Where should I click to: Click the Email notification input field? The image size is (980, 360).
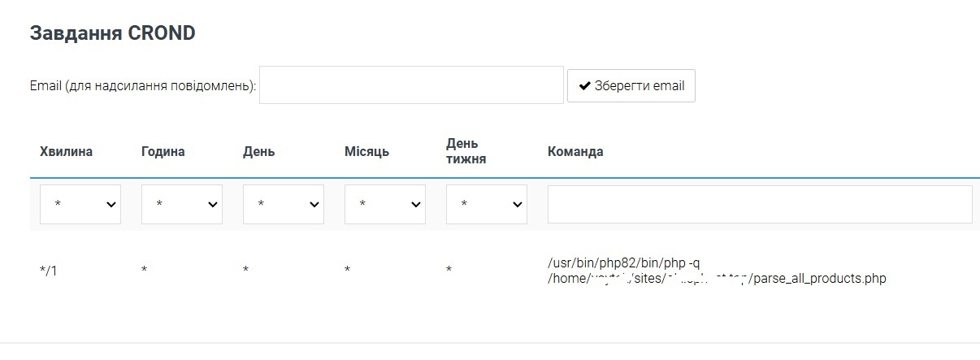coord(411,85)
